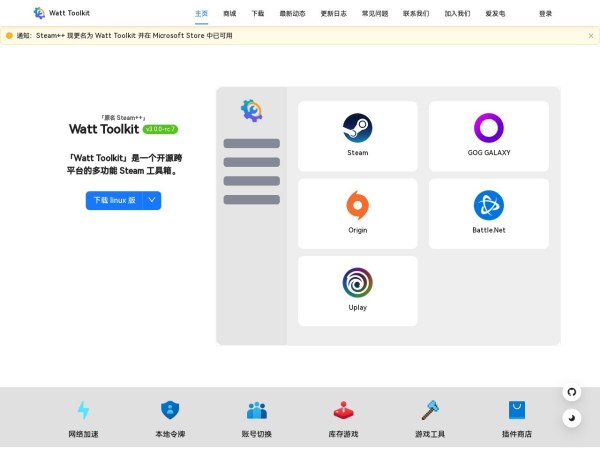
Task: Click the Uplay icon
Action: click(357, 282)
